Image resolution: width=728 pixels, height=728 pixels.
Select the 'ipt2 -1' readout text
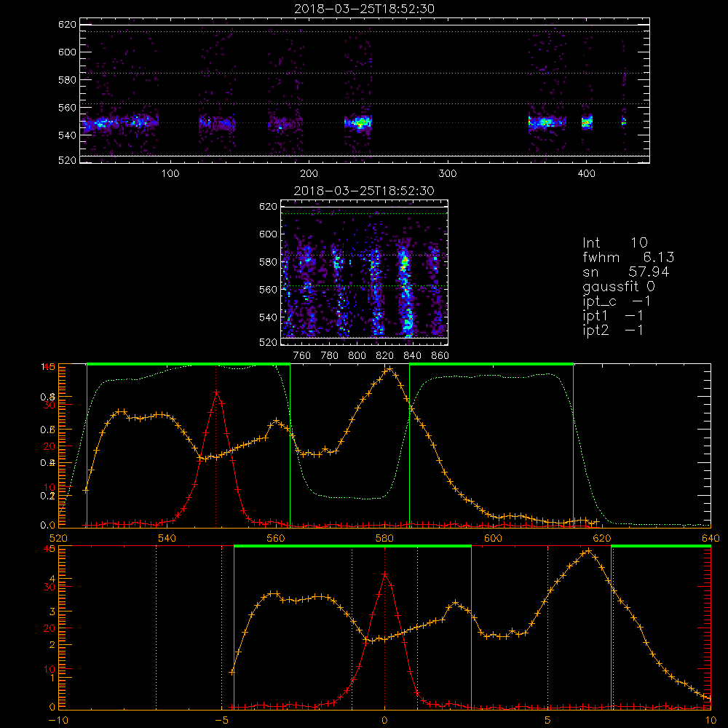(613, 330)
